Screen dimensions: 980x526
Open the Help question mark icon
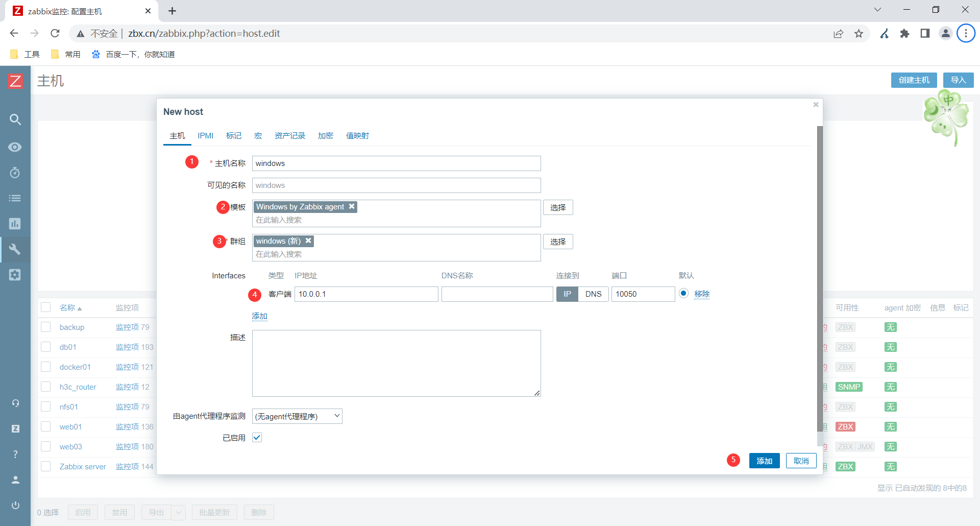[x=15, y=455]
